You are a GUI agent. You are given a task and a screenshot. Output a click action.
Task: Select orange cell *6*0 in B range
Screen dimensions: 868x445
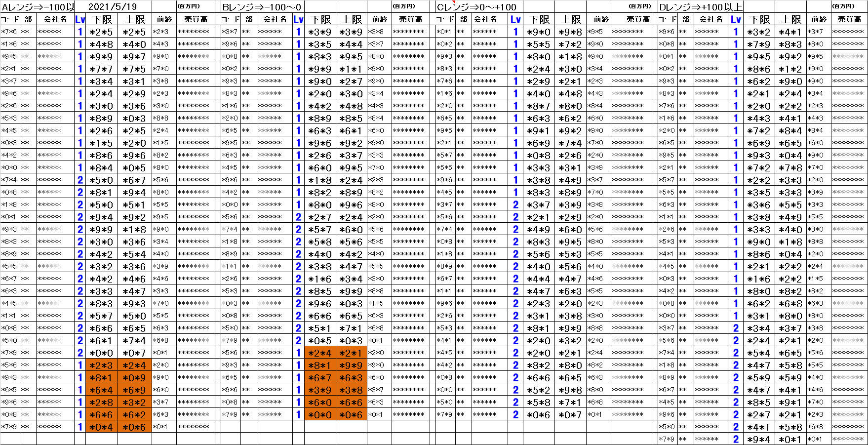[x=320, y=402]
